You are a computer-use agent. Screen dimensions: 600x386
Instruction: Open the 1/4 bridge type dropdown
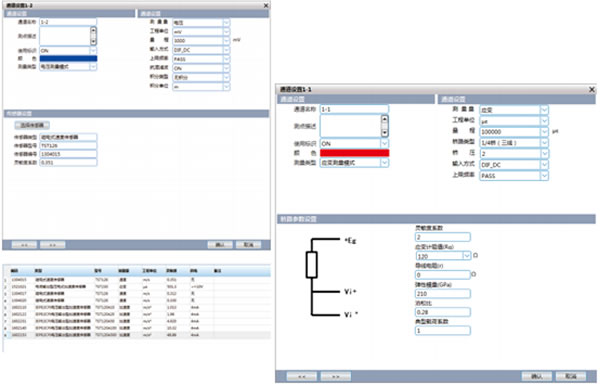(x=544, y=143)
